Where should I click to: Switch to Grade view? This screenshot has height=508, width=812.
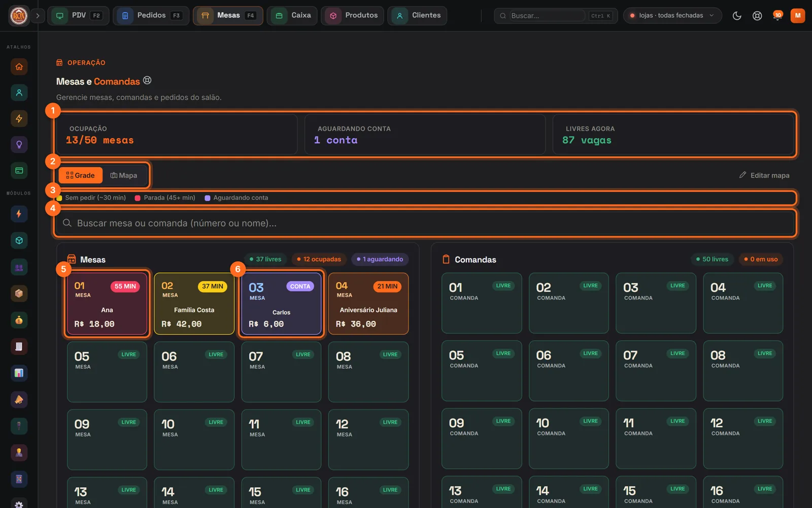point(80,175)
